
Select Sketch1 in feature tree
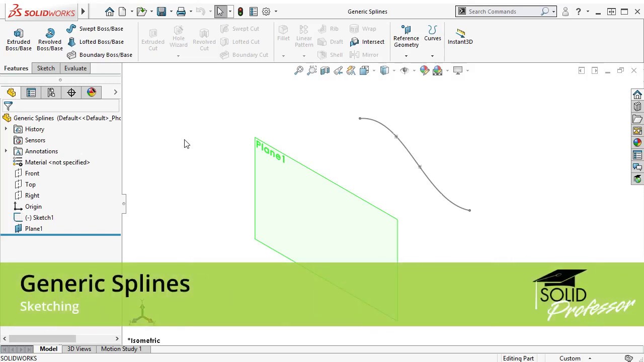click(39, 218)
